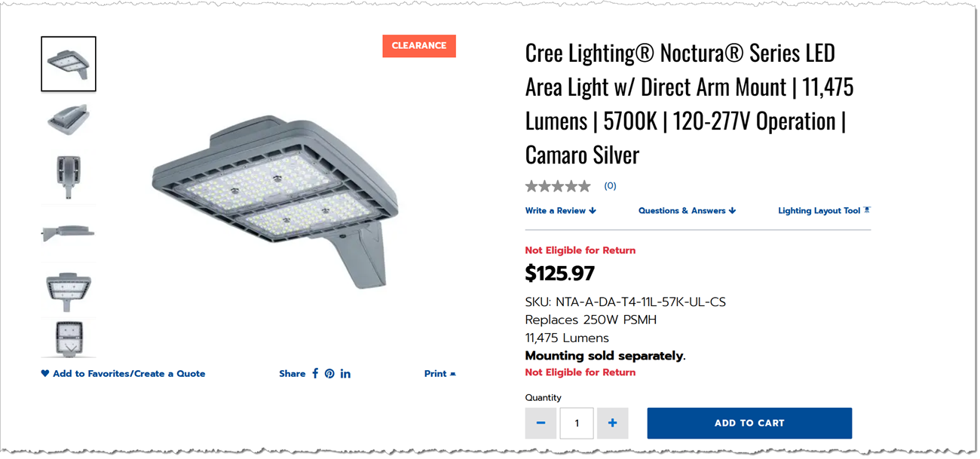Image resolution: width=980 pixels, height=459 pixels.
Task: Click the CLEARANCE badge
Action: [419, 46]
